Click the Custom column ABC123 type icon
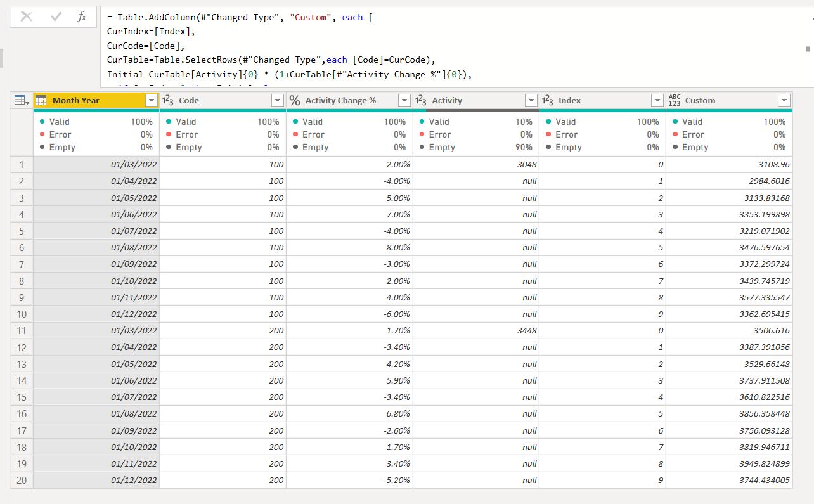The width and height of the screenshot is (814, 504). (675, 100)
